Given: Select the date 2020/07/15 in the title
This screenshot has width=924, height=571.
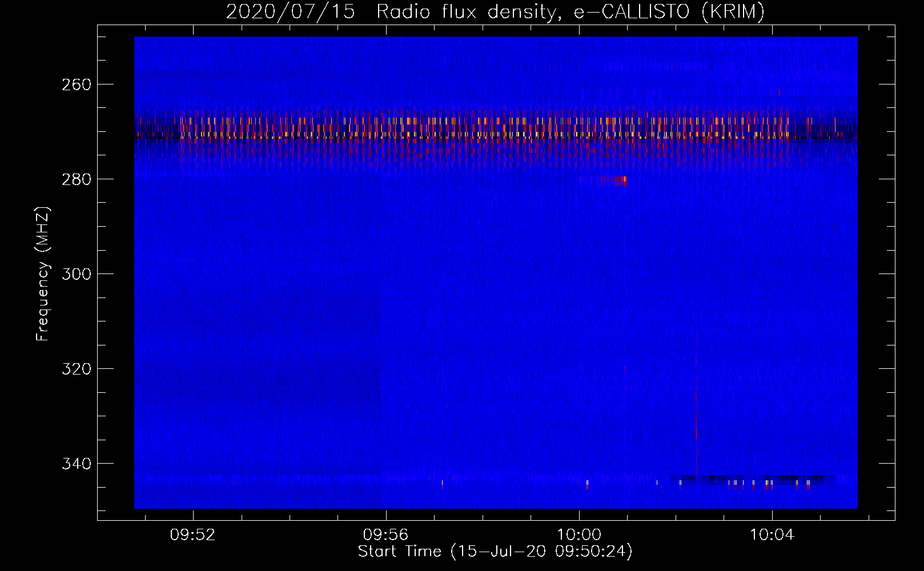Looking at the screenshot, I should pyautogui.click(x=291, y=12).
